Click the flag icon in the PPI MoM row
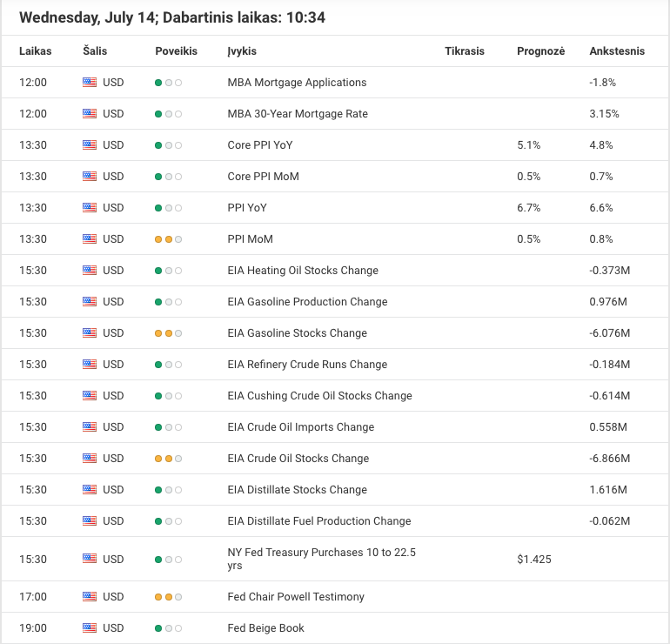This screenshot has height=644, width=670. pos(90,238)
